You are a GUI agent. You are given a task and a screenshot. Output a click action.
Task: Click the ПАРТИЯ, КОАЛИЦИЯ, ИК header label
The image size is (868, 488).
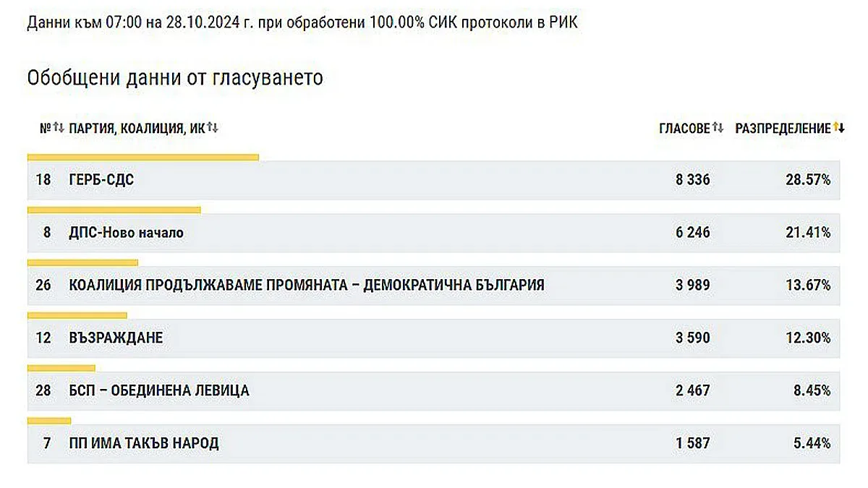coord(137,129)
